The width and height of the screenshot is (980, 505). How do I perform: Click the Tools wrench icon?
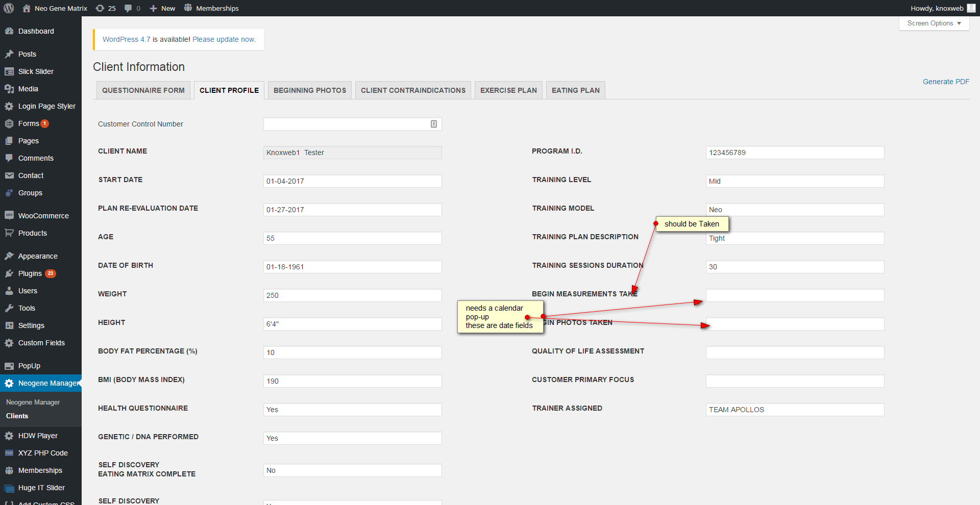[9, 308]
